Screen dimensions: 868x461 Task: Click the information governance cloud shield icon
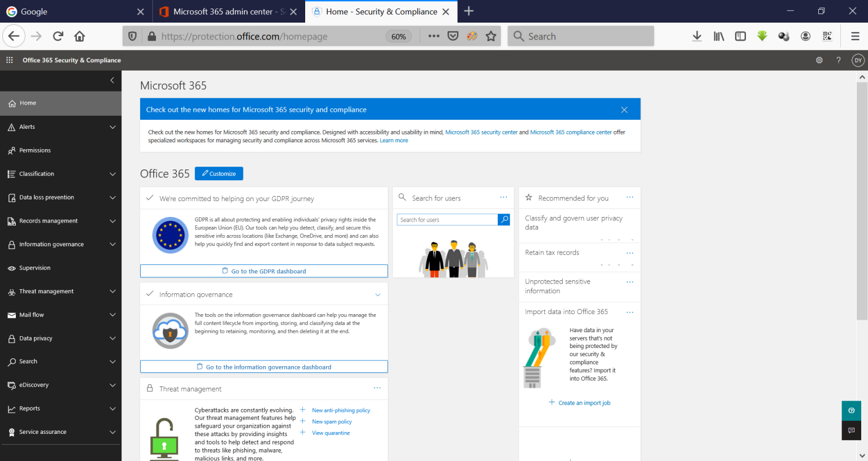[170, 331]
